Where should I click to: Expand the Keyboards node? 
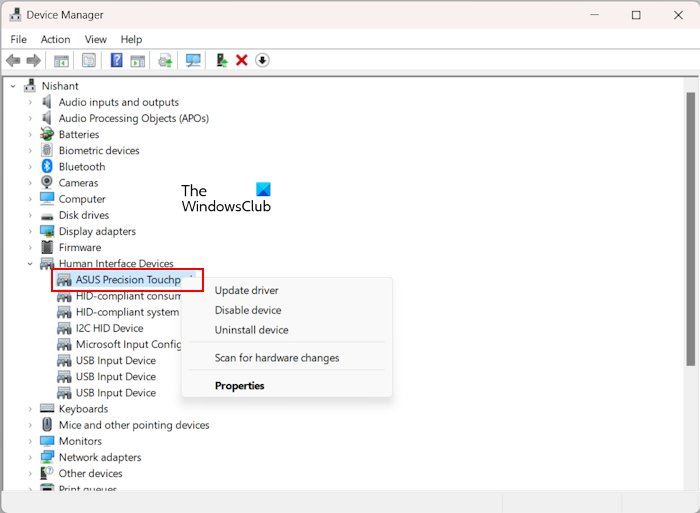click(30, 409)
